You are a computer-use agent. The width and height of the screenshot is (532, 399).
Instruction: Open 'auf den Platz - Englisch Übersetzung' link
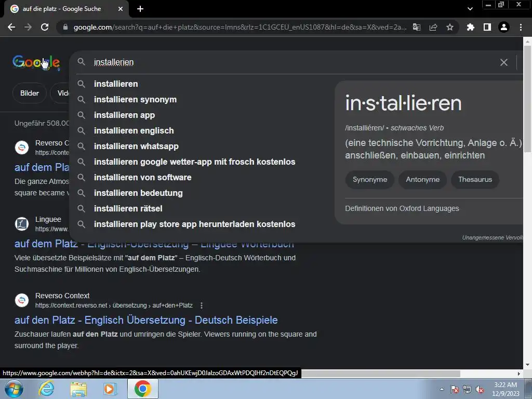(146, 320)
